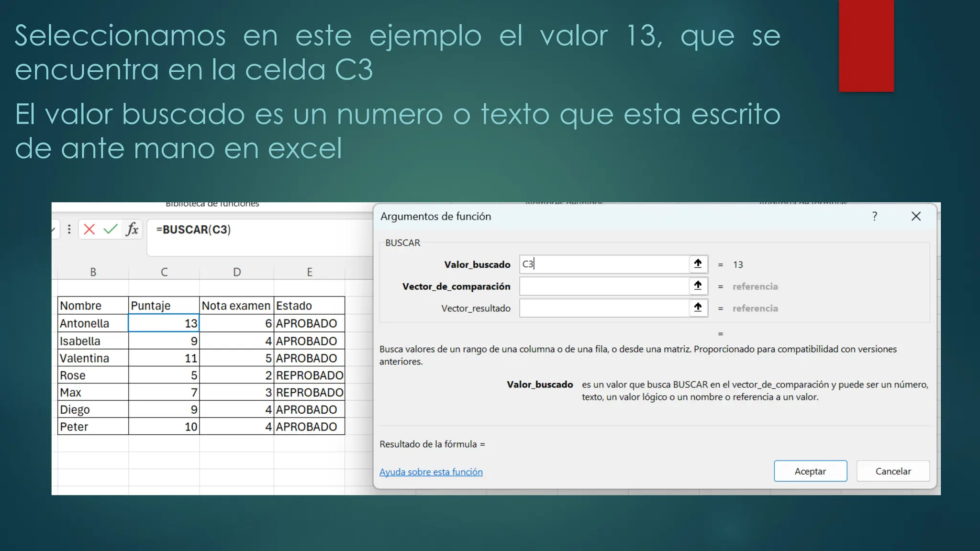This screenshot has width=980, height=551.
Task: Select Valentina's Puntaje value 11
Action: click(x=164, y=358)
